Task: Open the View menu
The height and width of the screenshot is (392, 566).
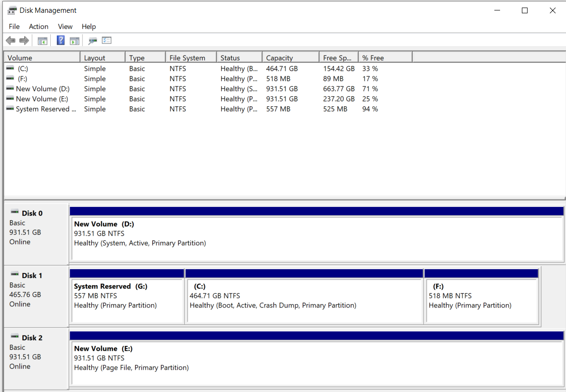Action: pyautogui.click(x=65, y=27)
